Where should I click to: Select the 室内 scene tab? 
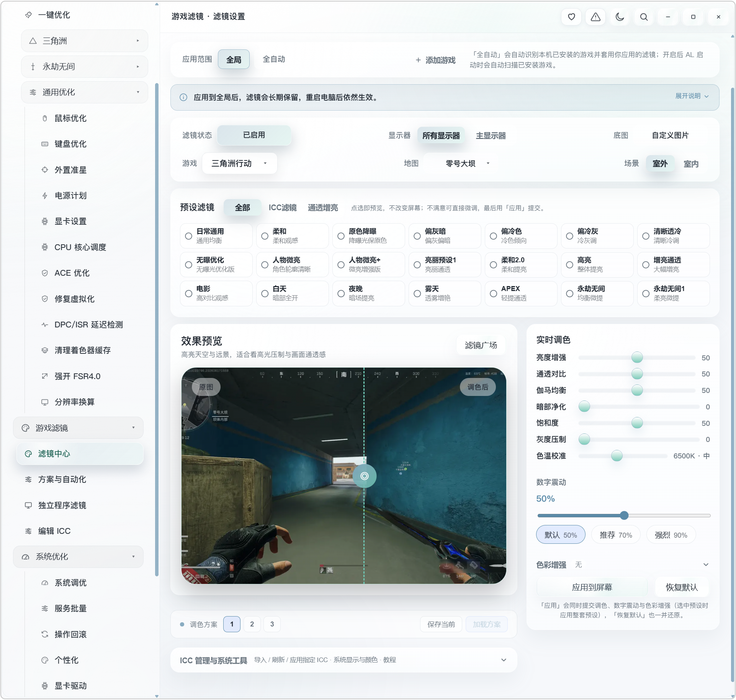[x=691, y=164]
